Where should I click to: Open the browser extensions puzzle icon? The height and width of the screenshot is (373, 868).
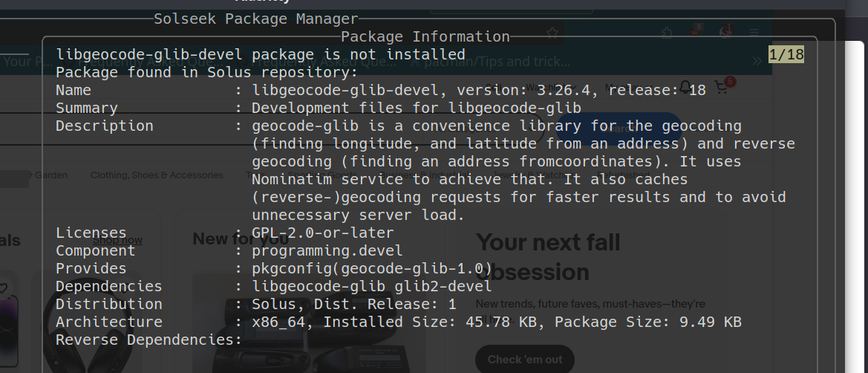[x=667, y=32]
